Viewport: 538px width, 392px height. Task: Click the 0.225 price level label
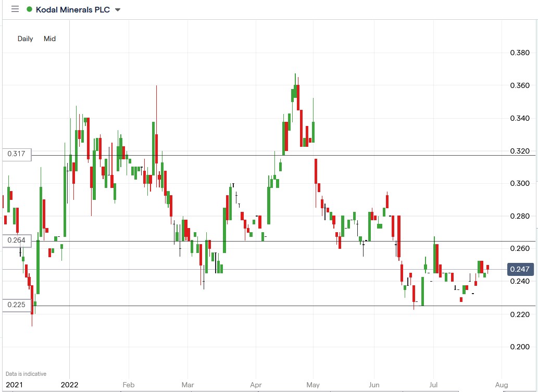click(x=16, y=305)
